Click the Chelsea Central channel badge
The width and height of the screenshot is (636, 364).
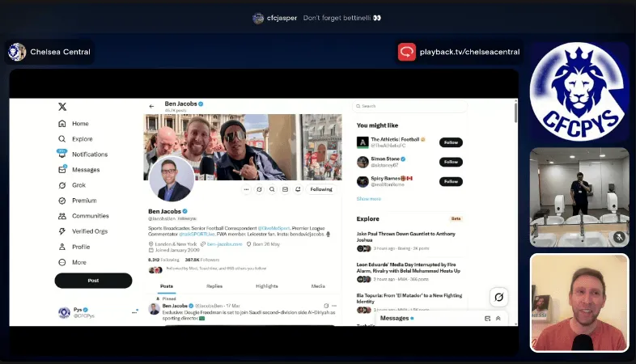(x=49, y=52)
